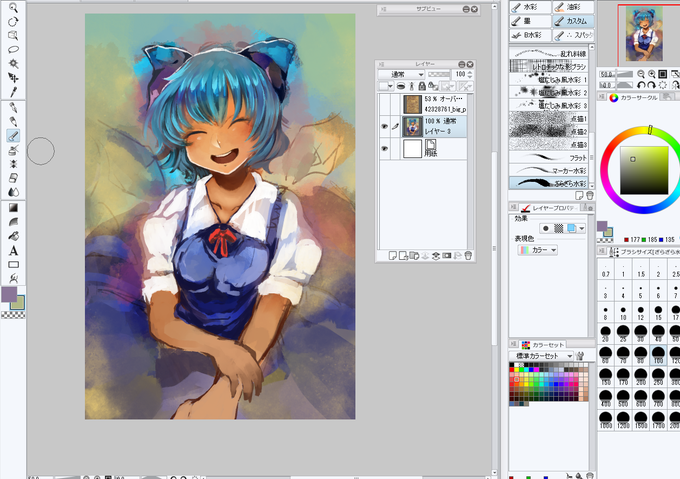
Task: Open the 通常 blending mode dropdown
Action: [401, 75]
